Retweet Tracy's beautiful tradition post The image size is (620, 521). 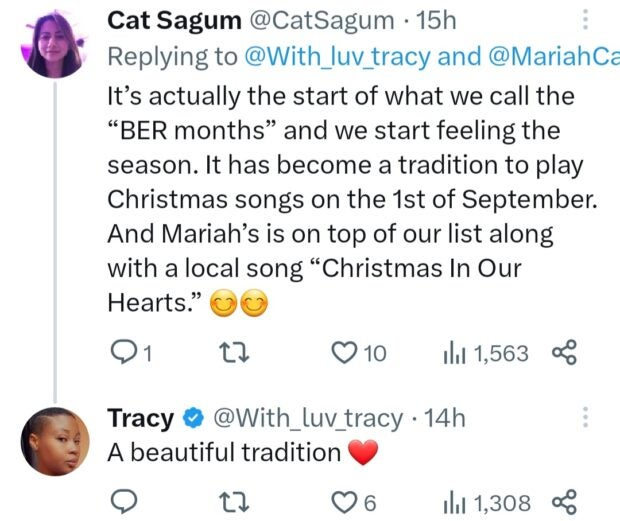(234, 502)
